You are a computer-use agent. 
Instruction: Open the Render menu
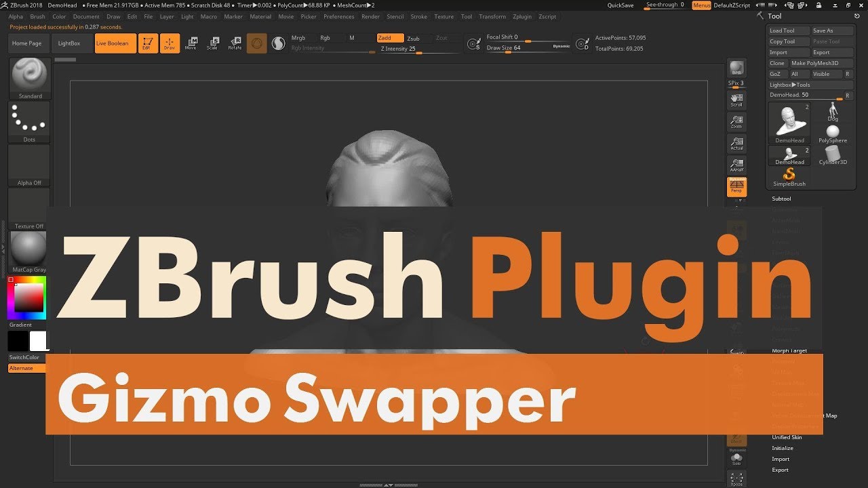click(370, 16)
